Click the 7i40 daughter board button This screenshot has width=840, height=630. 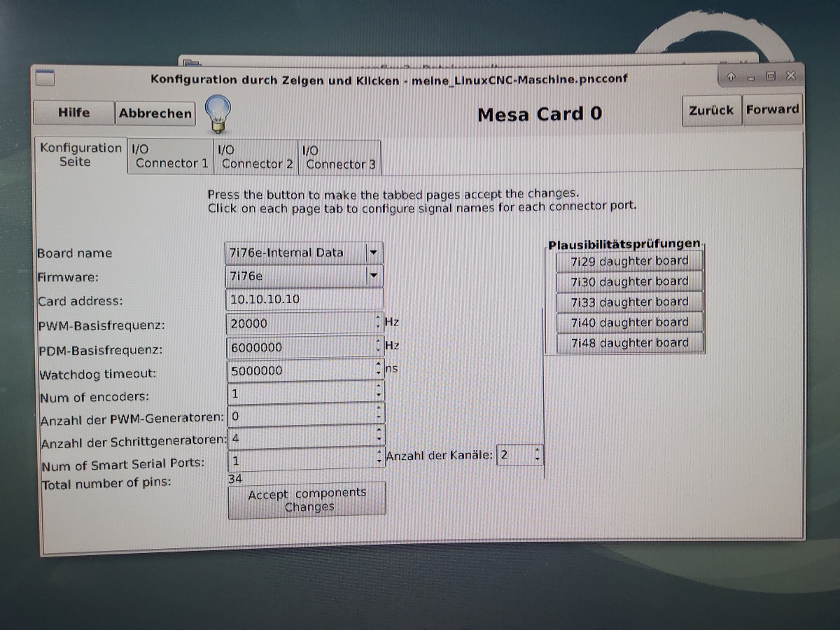629,322
